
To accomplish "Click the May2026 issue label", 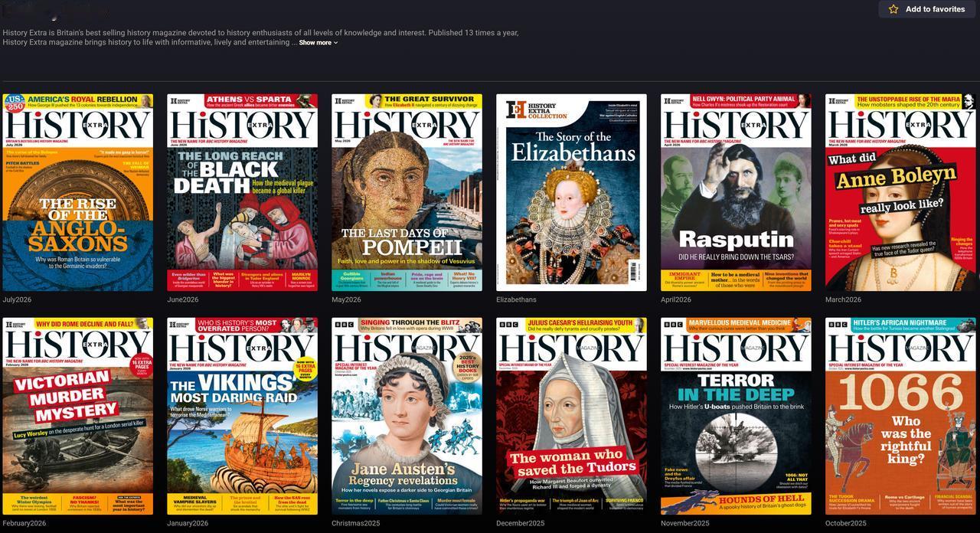I will (x=346, y=299).
